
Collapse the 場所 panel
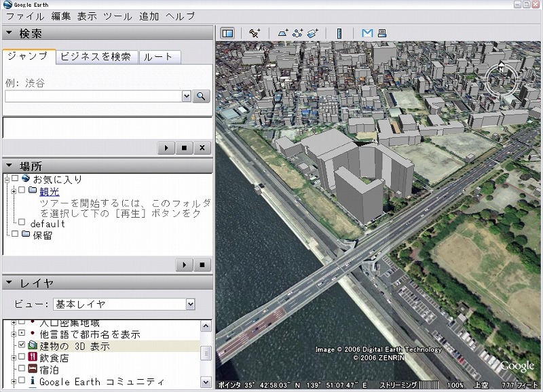coord(9,165)
